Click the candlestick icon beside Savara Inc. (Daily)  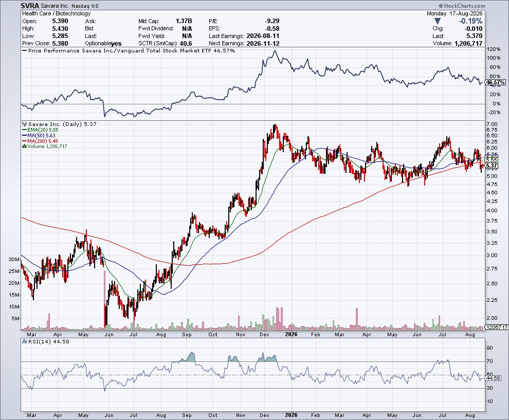25,124
